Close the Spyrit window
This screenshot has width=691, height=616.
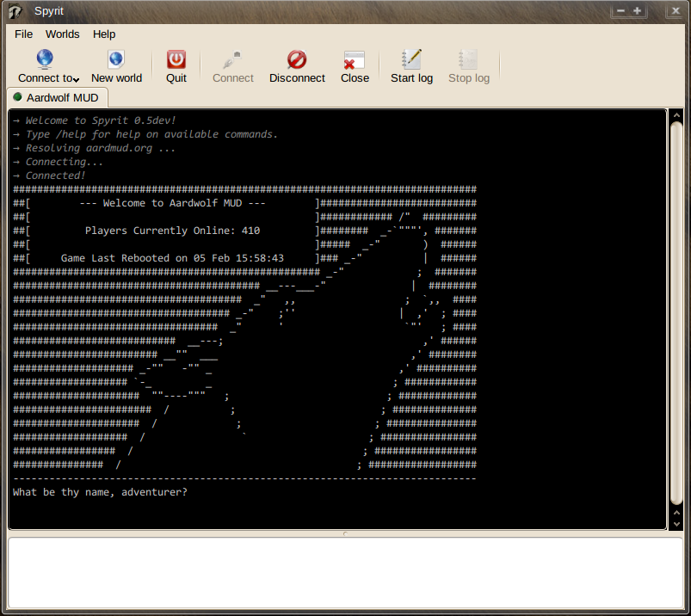[x=676, y=10]
